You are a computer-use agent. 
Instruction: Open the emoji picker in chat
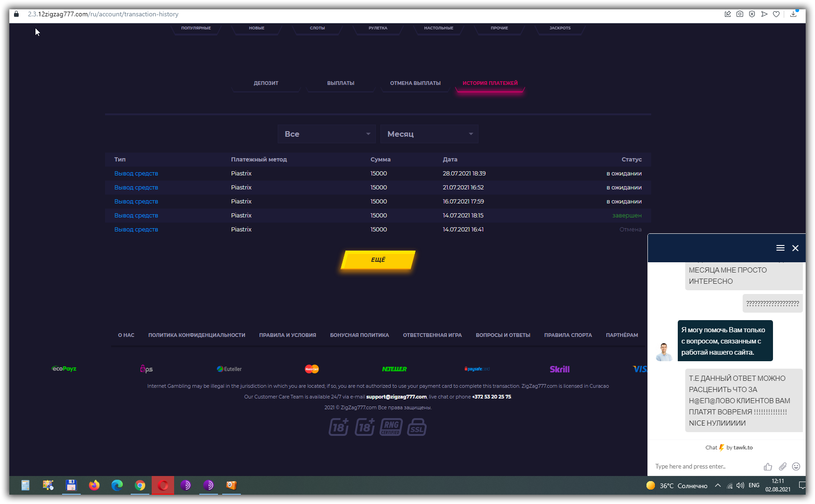click(796, 466)
